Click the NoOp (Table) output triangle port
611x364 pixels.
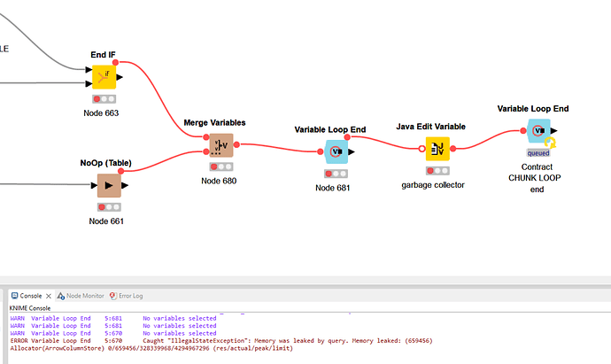pos(125,185)
